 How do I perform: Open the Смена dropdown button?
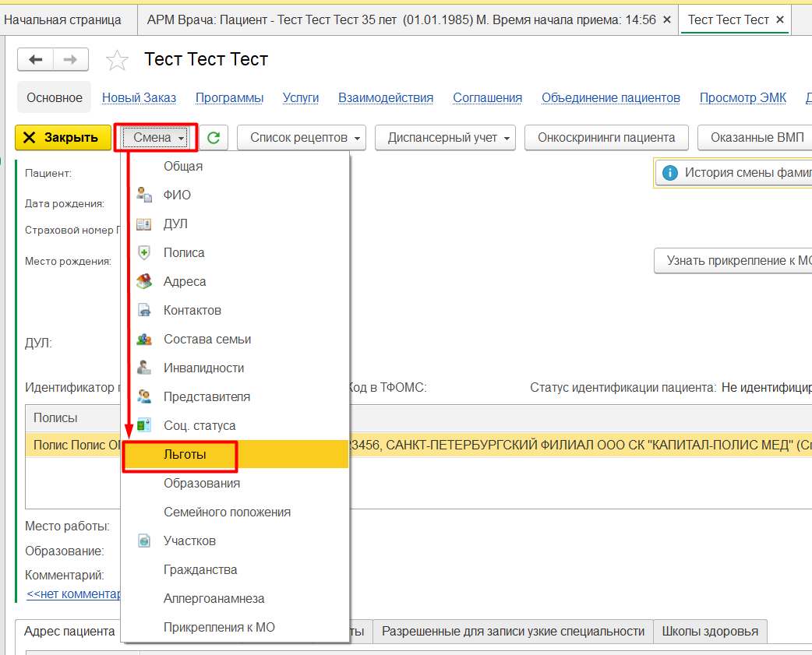156,138
